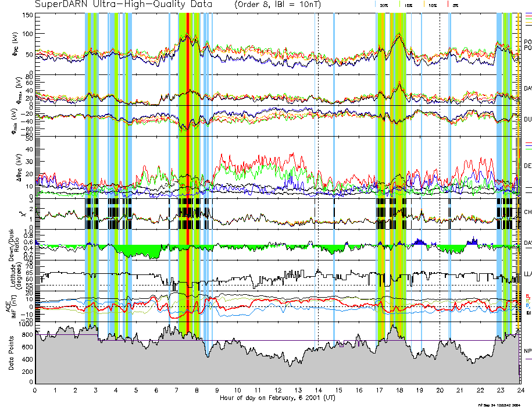532x407 pixels.
Task: Click the hour 12 tick label on x-axis
Action: point(277,391)
